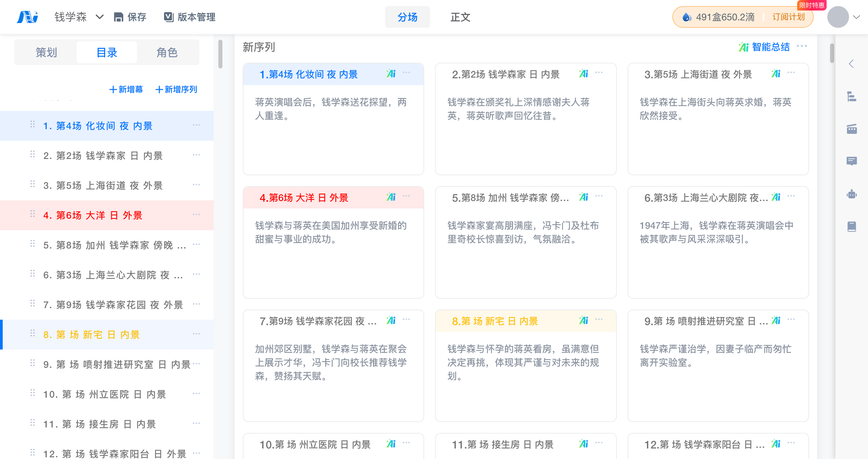Screen dimensions: 868x459
Task: Click AI icon on card 5.第8场 加州
Action: [584, 197]
